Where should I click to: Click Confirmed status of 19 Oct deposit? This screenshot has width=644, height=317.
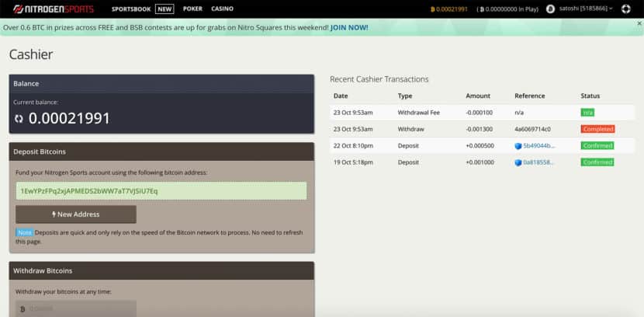597,162
